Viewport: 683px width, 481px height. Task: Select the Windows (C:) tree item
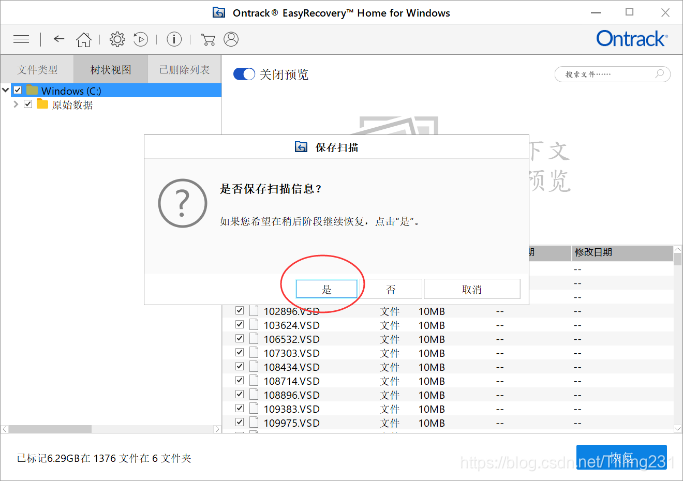pos(71,91)
